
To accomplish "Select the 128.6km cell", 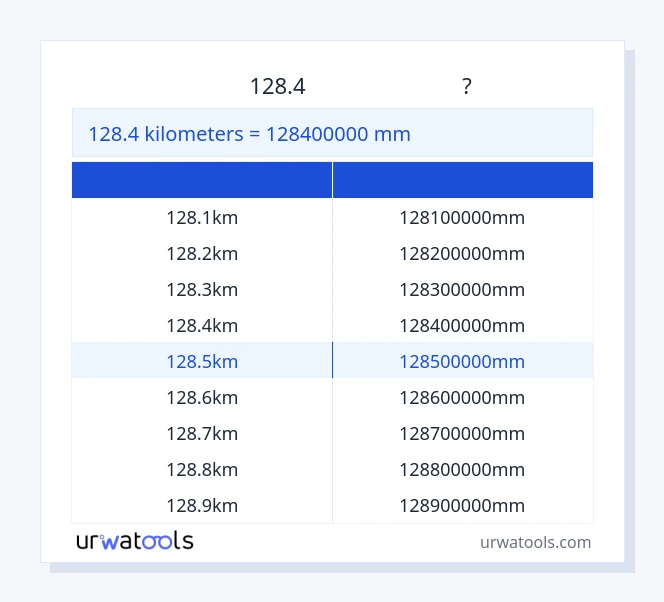I will pos(202,398).
